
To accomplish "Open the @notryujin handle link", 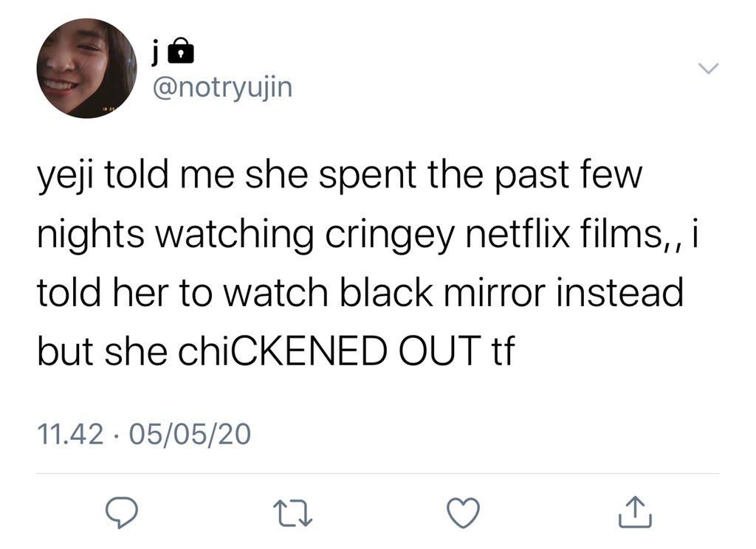I will (x=222, y=89).
